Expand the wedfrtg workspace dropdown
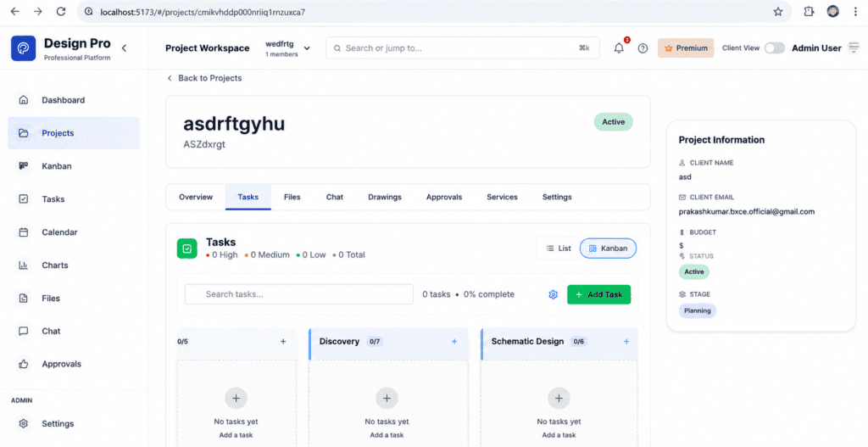Screen dimensions: 868x447 tap(287, 48)
